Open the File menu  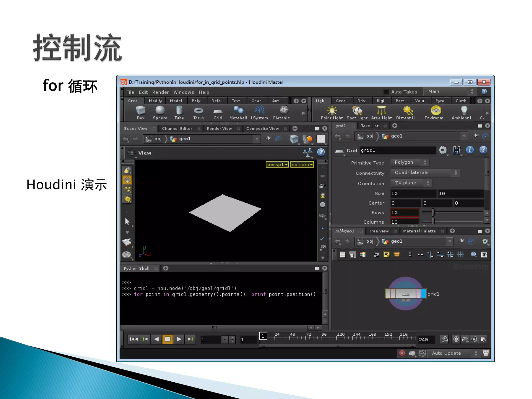pos(130,92)
